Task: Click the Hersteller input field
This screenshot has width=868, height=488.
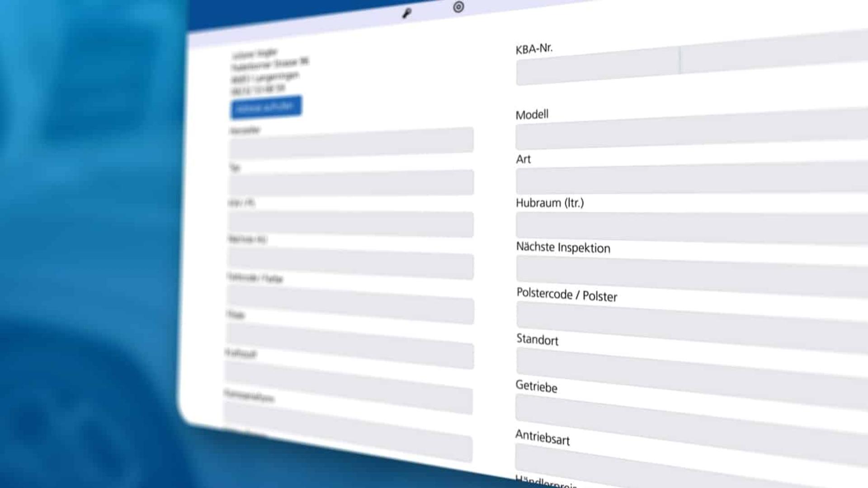Action: coord(351,143)
